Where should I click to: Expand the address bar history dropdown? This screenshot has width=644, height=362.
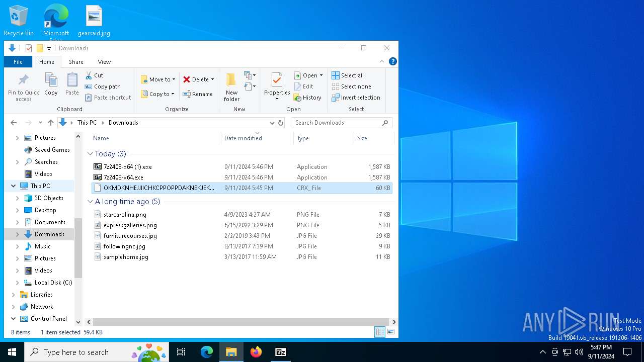272,123
